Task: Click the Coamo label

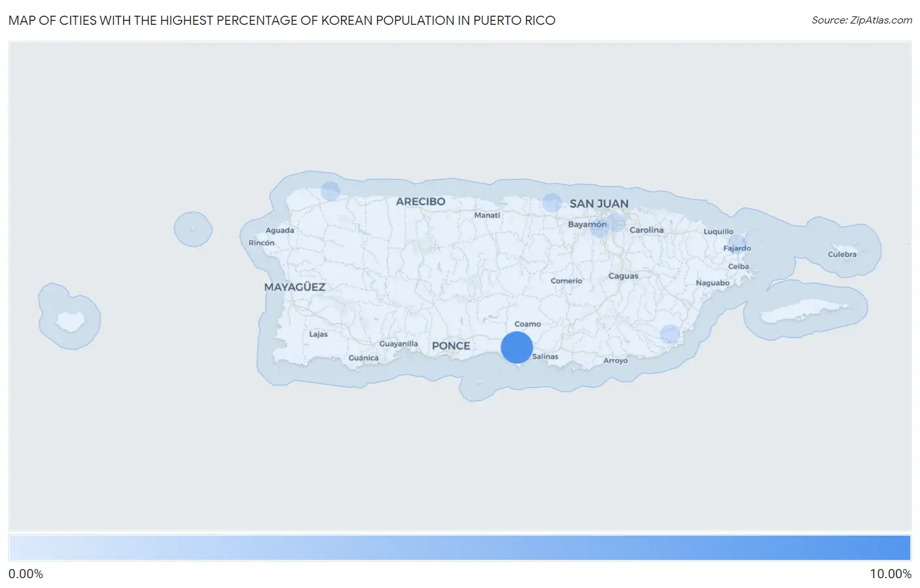Action: (x=527, y=324)
